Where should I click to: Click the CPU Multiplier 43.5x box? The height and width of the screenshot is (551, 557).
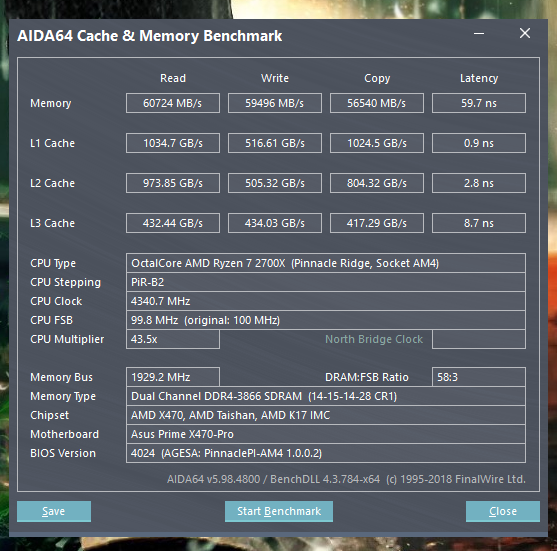point(173,339)
